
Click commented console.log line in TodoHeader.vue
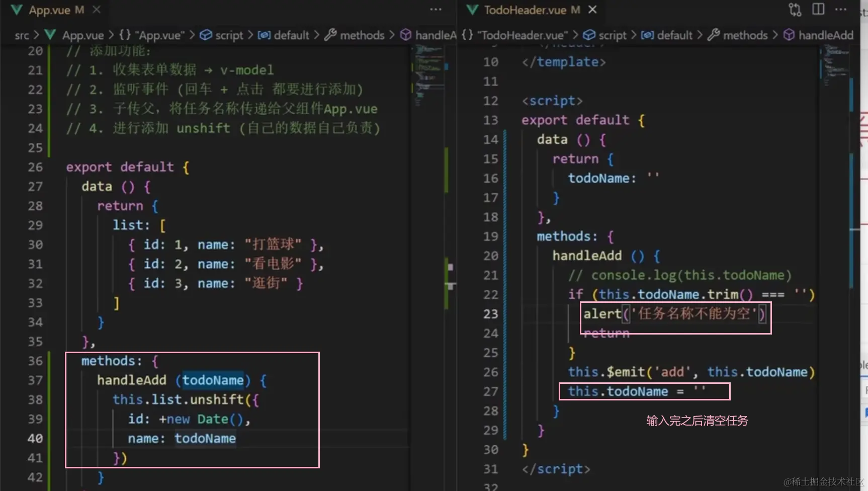[680, 275]
